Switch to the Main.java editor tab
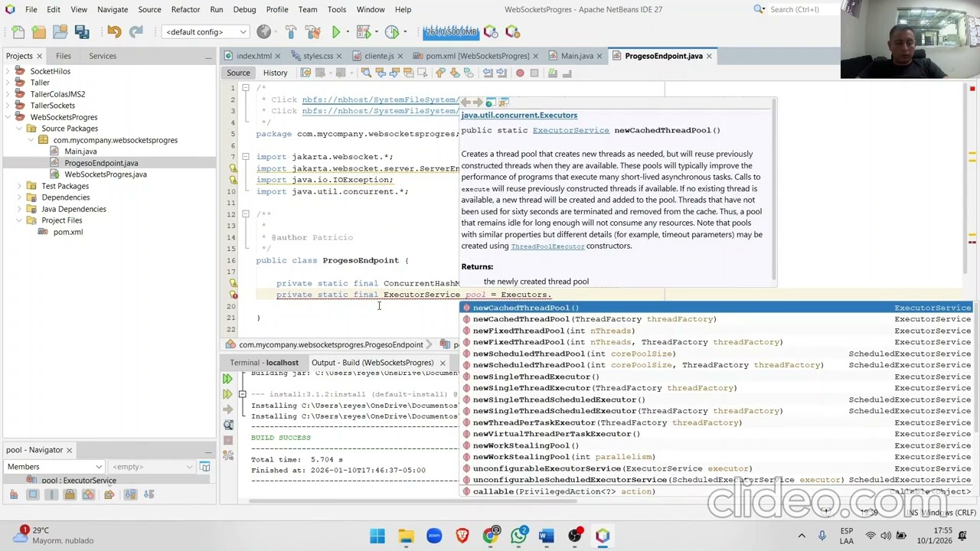 pos(577,56)
